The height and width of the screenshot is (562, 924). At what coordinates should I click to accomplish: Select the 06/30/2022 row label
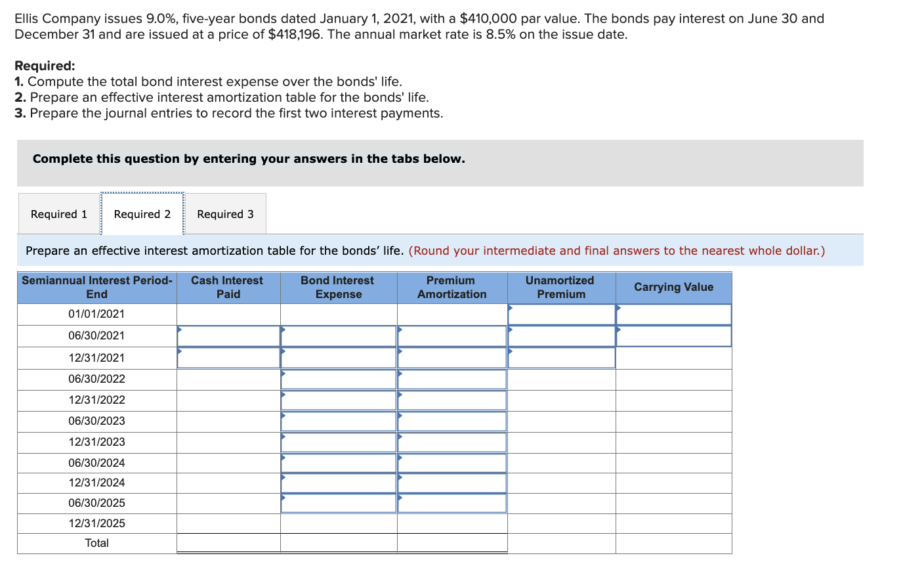click(x=96, y=379)
